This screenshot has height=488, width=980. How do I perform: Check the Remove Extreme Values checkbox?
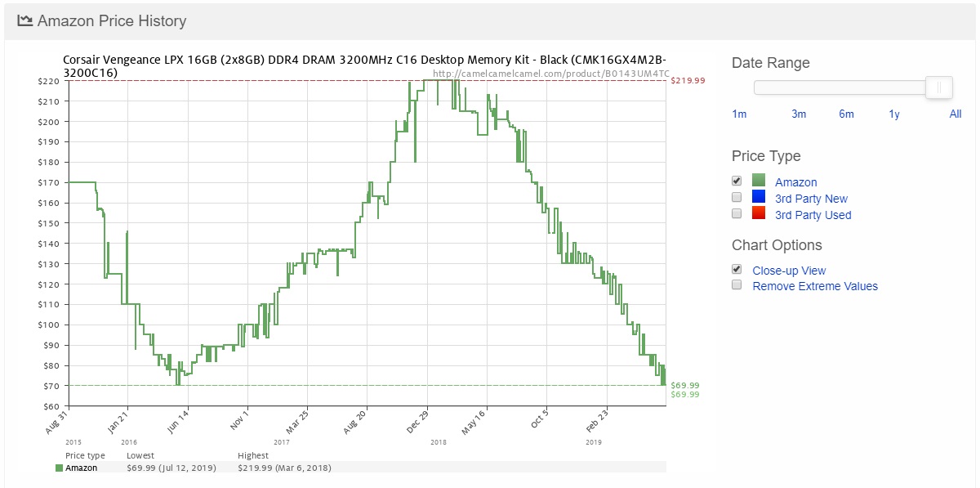point(737,285)
